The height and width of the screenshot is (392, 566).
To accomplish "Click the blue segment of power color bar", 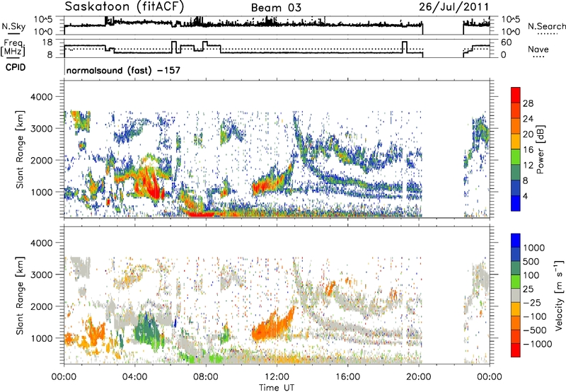I will (x=516, y=203).
